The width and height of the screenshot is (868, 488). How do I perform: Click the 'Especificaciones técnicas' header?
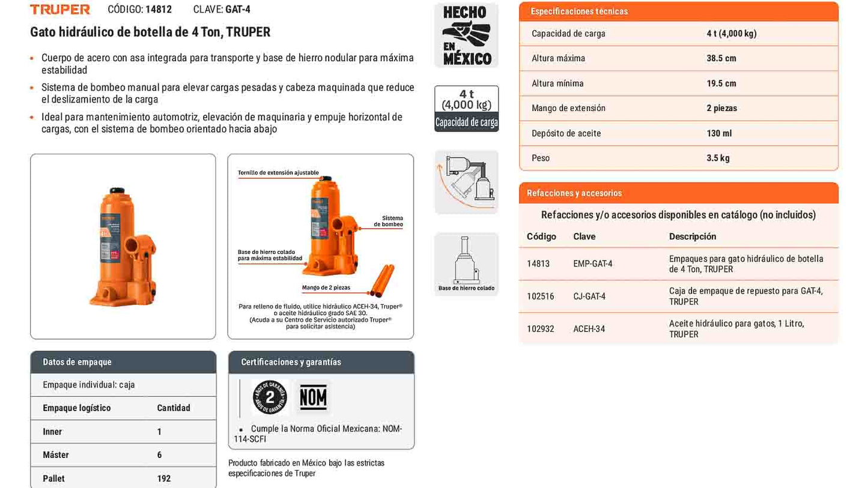coord(679,11)
